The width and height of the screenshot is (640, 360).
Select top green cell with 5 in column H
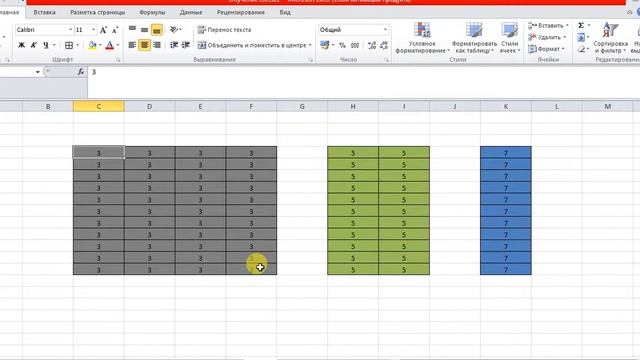click(353, 153)
